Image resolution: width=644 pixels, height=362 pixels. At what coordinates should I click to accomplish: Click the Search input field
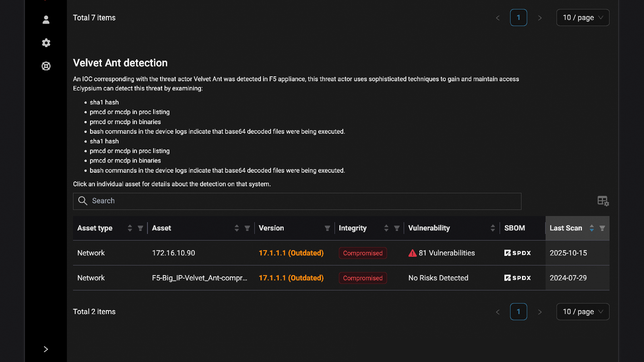(x=297, y=201)
